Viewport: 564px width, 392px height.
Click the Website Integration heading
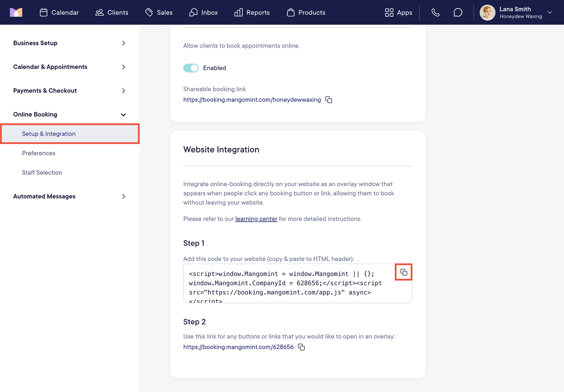coord(221,150)
